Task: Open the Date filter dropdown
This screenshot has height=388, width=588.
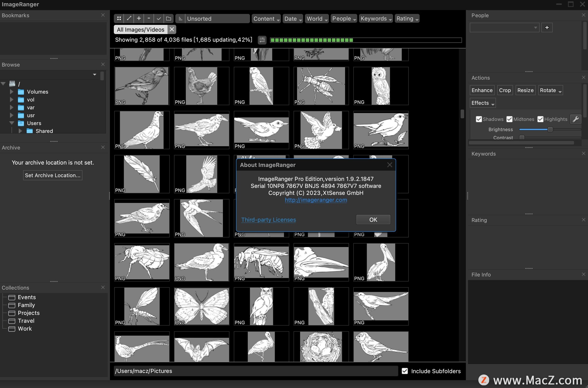Action: pos(293,18)
